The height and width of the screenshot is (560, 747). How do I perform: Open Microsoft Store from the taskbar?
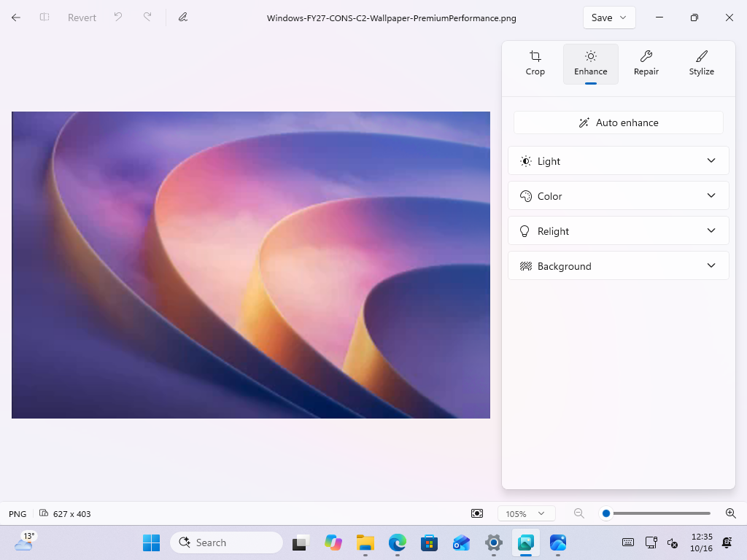[429, 542]
